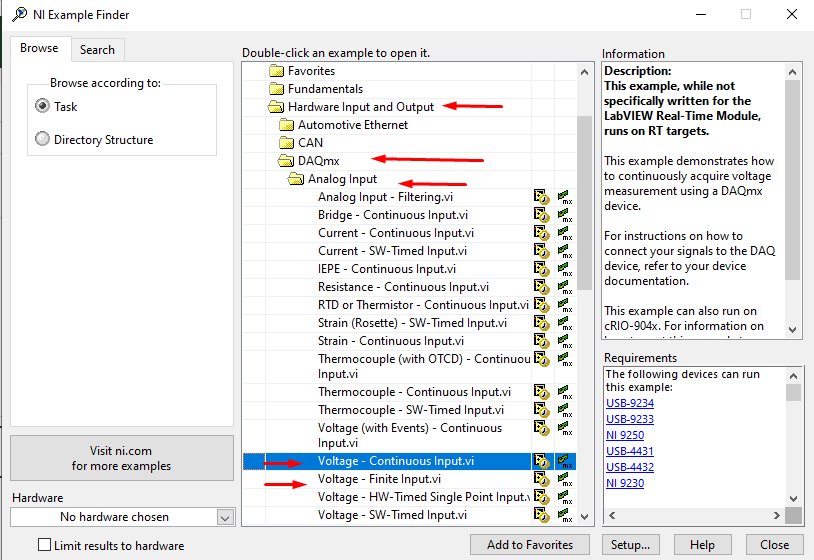The height and width of the screenshot is (560, 814).
Task: Click the Requirements horizontal scroll left arrow
Action: coord(612,515)
